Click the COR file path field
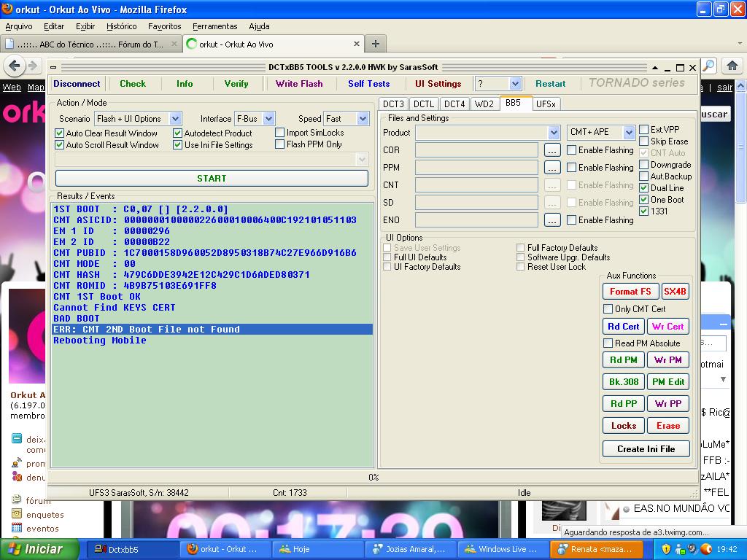 476,150
